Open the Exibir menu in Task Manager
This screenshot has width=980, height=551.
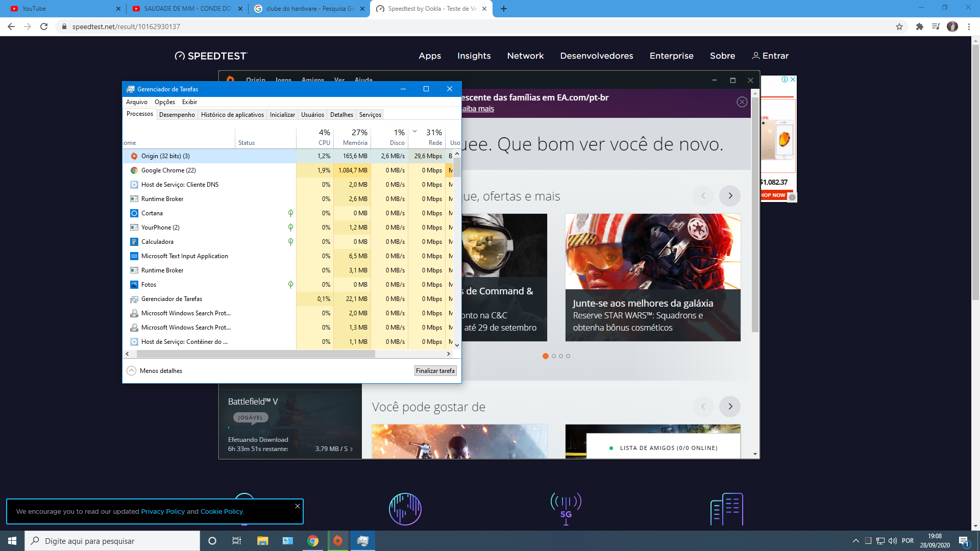pos(189,102)
